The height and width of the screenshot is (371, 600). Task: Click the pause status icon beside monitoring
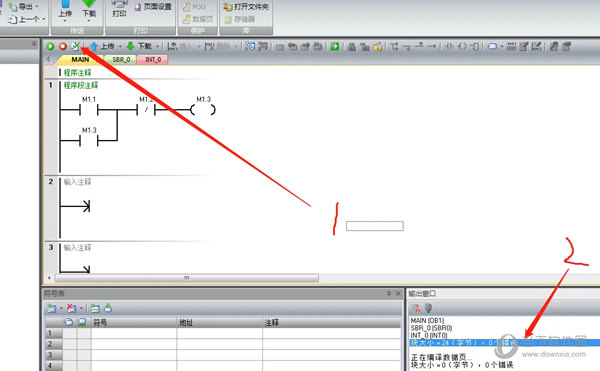[x=263, y=46]
